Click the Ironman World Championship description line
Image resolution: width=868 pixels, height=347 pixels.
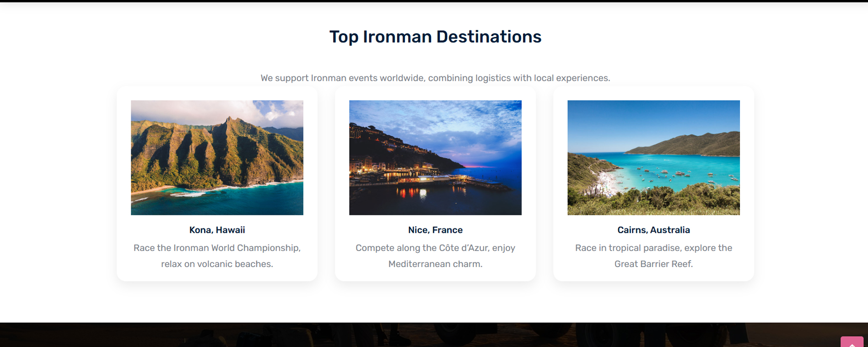pos(217,248)
